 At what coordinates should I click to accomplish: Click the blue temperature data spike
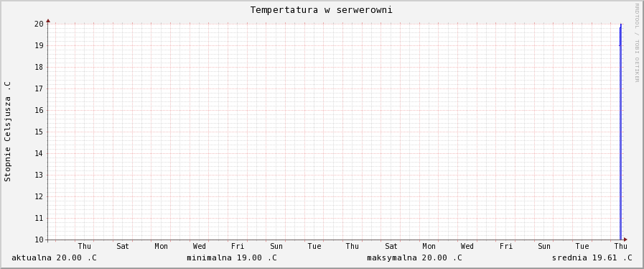click(x=620, y=132)
